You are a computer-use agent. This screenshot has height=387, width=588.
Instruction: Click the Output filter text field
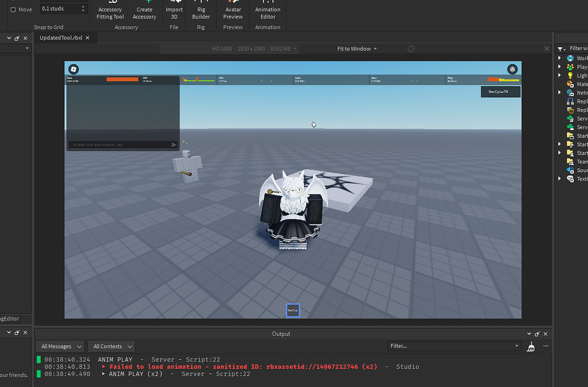(x=449, y=346)
